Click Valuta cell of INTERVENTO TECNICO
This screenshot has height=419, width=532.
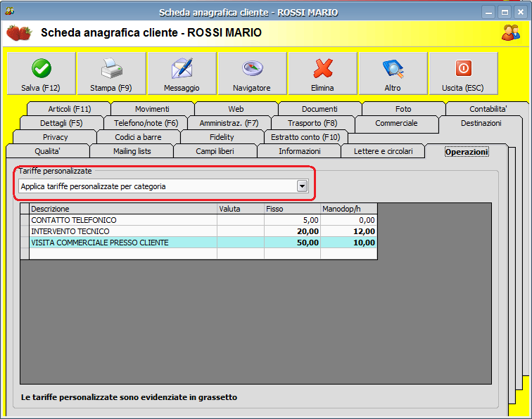coord(241,231)
